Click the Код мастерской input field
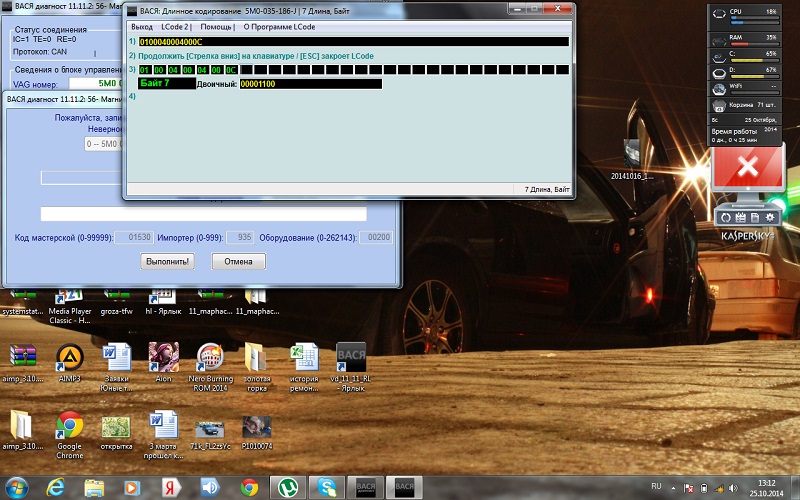Image resolution: width=800 pixels, height=500 pixels. coord(134,237)
